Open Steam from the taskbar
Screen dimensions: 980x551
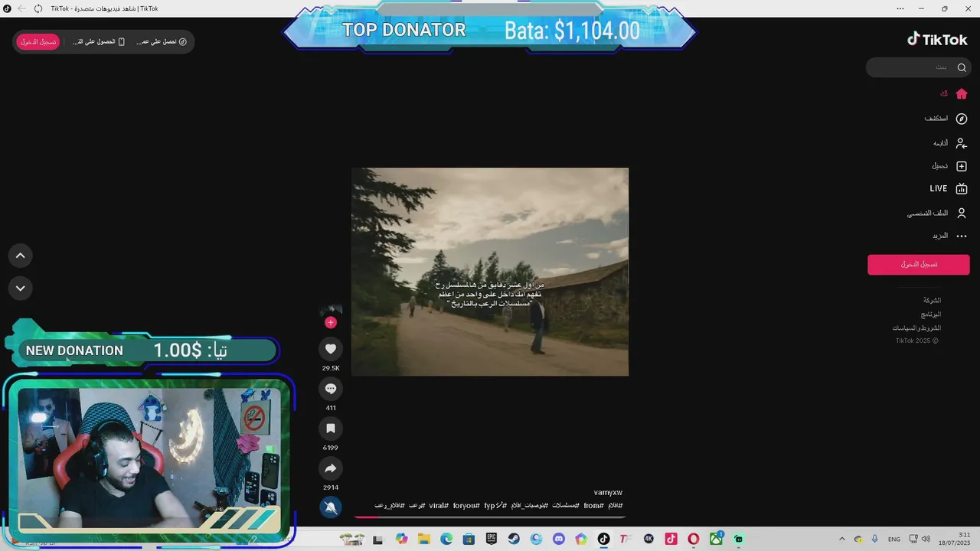tap(514, 540)
